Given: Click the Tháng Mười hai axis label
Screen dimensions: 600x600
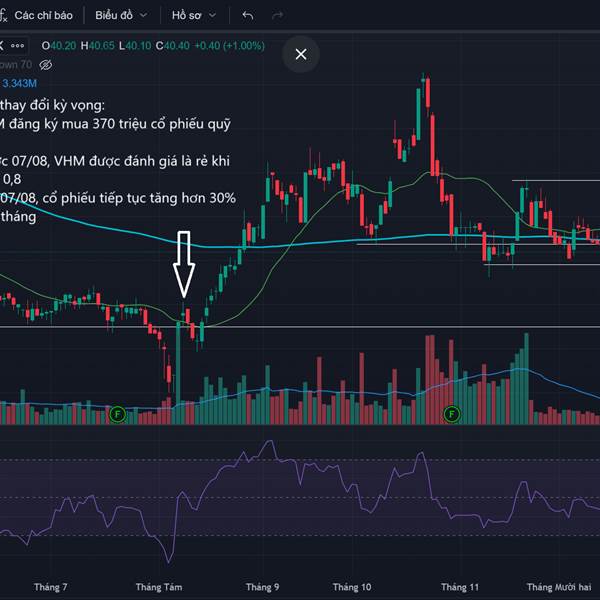Looking at the screenshot, I should coord(559,587).
